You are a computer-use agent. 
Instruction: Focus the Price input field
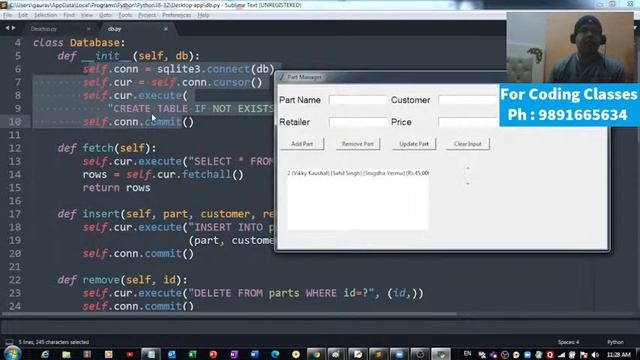pos(469,122)
